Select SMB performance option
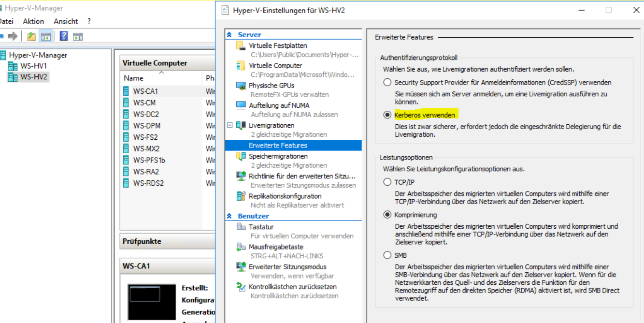The width and height of the screenshot is (644, 323). pos(387,255)
